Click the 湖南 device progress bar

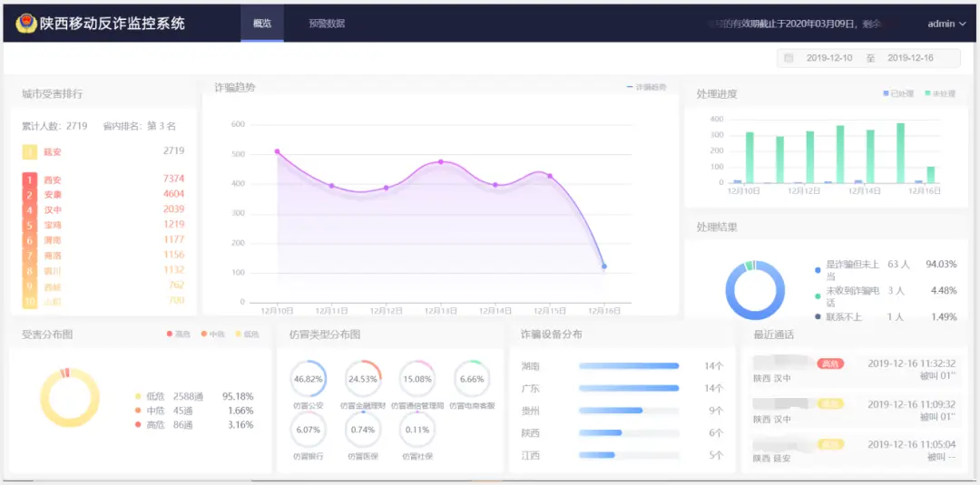coord(629,365)
